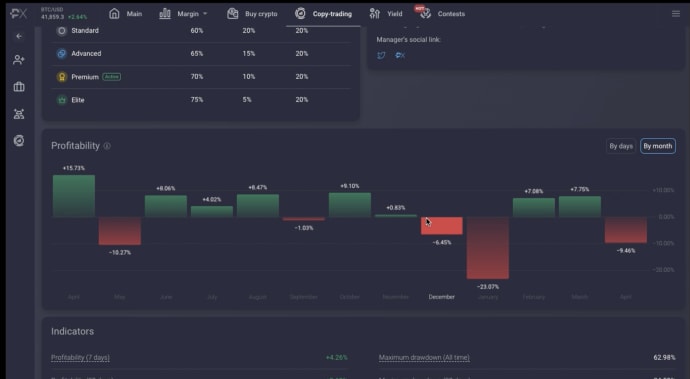Open manager's Twitter social link
The height and width of the screenshot is (379, 690).
coord(381,55)
